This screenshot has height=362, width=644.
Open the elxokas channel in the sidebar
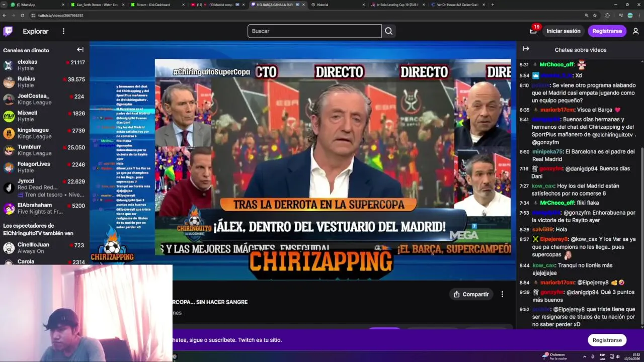[44, 65]
